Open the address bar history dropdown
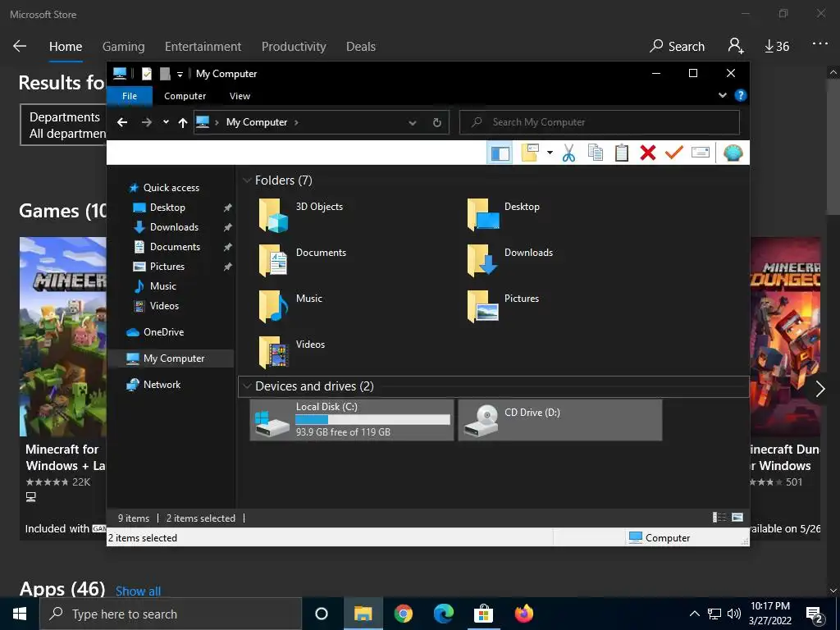Screen dimensions: 840x630 click(413, 123)
